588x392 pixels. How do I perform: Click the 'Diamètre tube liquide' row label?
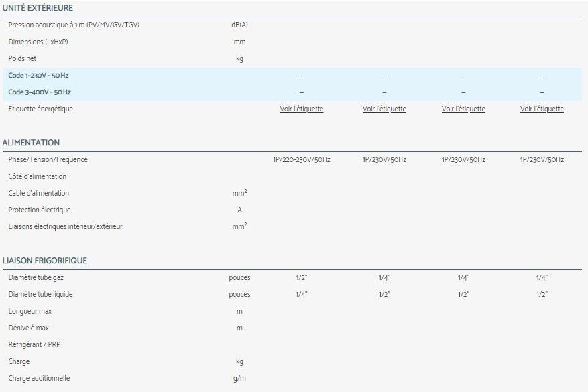pos(40,294)
